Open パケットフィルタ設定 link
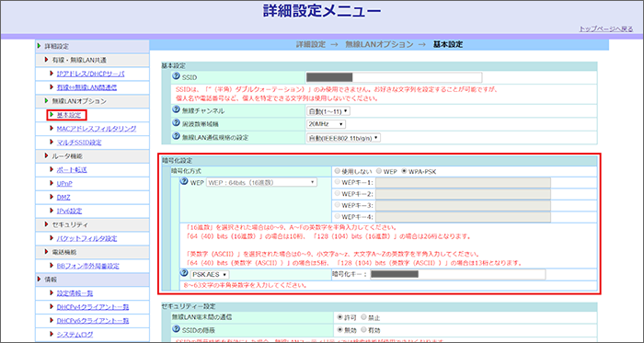This screenshot has height=343, width=644. [x=86, y=238]
